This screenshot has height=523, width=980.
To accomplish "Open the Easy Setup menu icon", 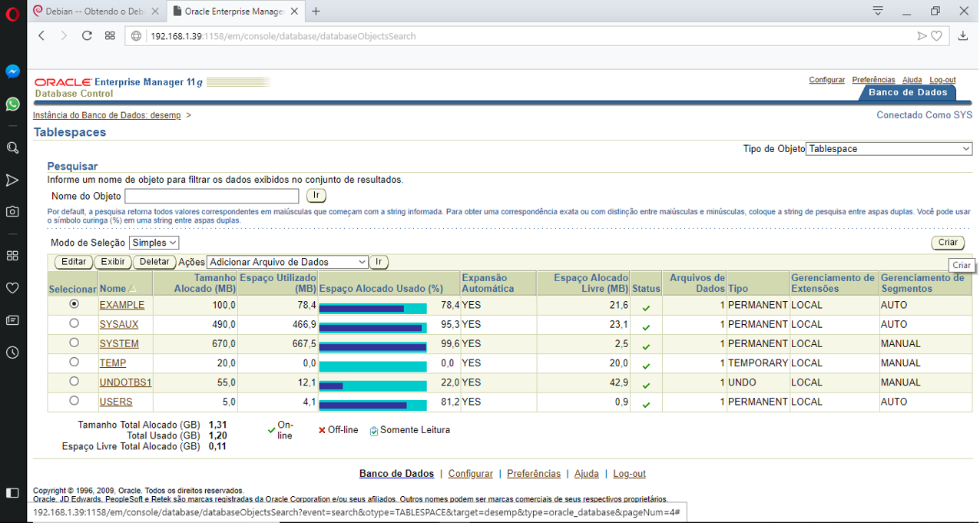I will 879,11.
